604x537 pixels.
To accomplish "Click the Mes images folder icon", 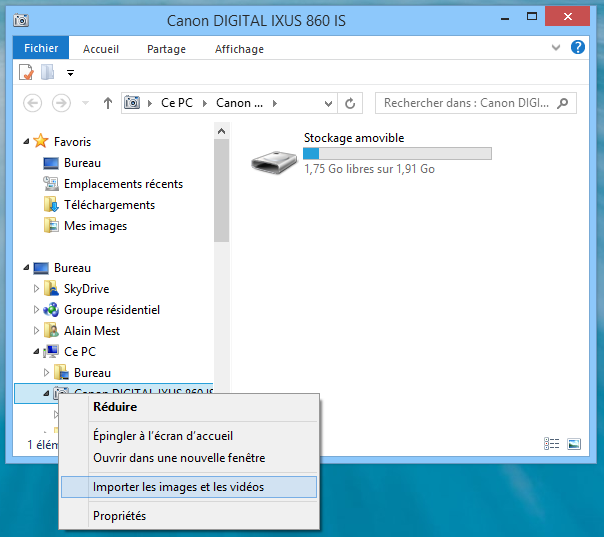I will click(51, 226).
